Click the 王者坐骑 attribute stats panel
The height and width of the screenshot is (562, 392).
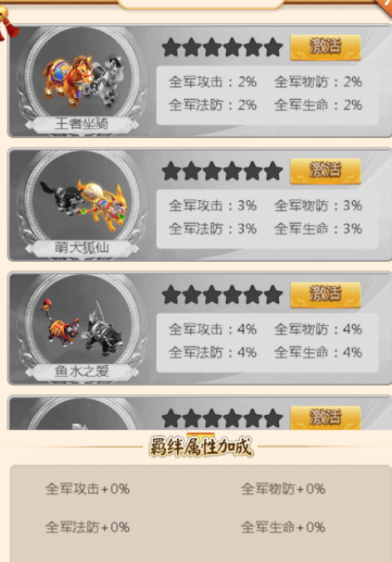point(267,95)
